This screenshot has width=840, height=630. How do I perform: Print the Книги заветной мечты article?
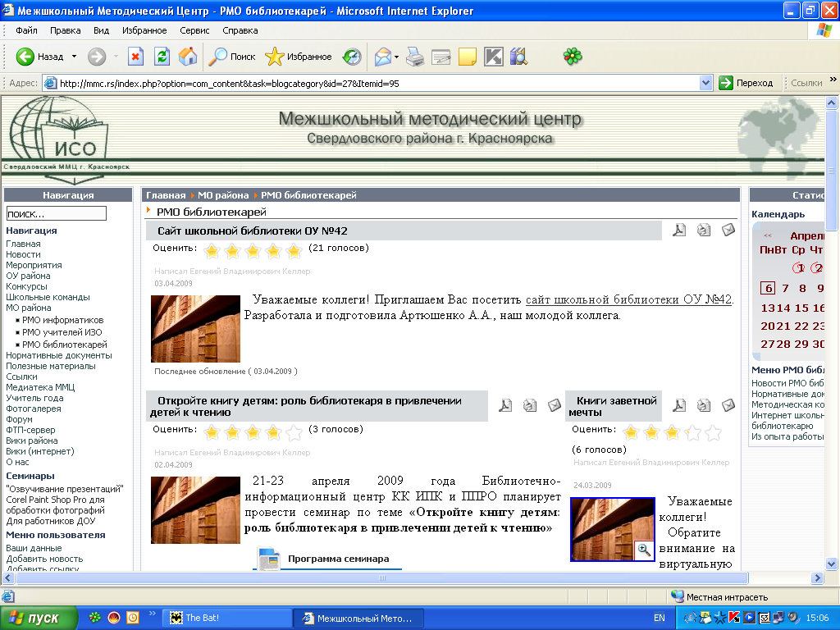704,405
